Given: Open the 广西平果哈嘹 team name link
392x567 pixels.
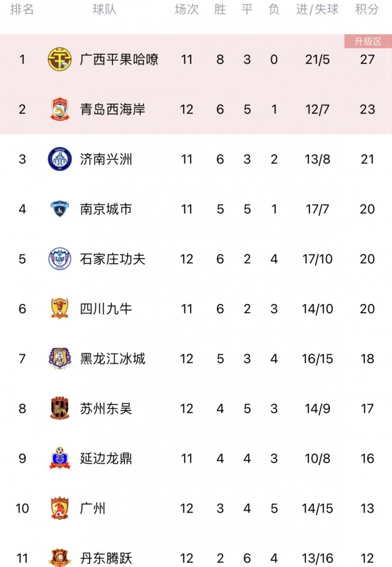Looking at the screenshot, I should point(119,59).
